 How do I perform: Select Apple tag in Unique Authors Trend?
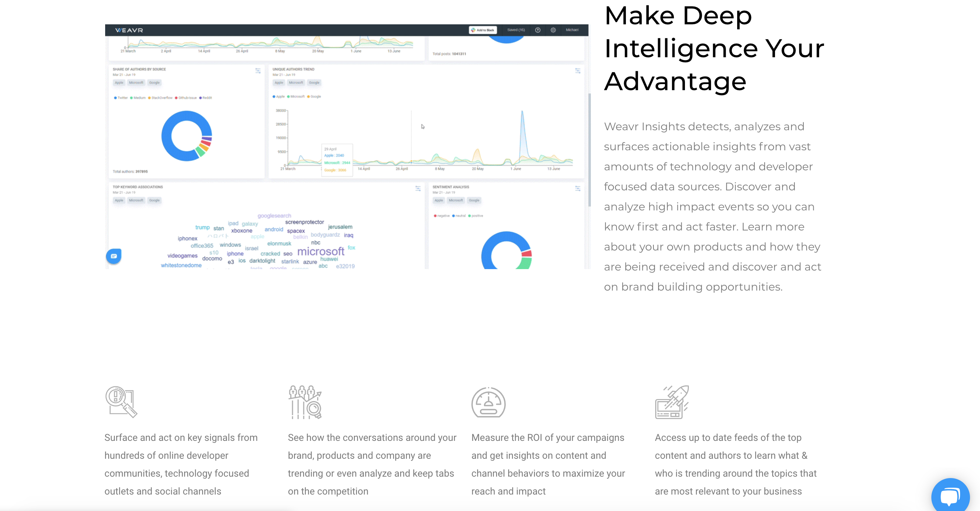coord(279,83)
